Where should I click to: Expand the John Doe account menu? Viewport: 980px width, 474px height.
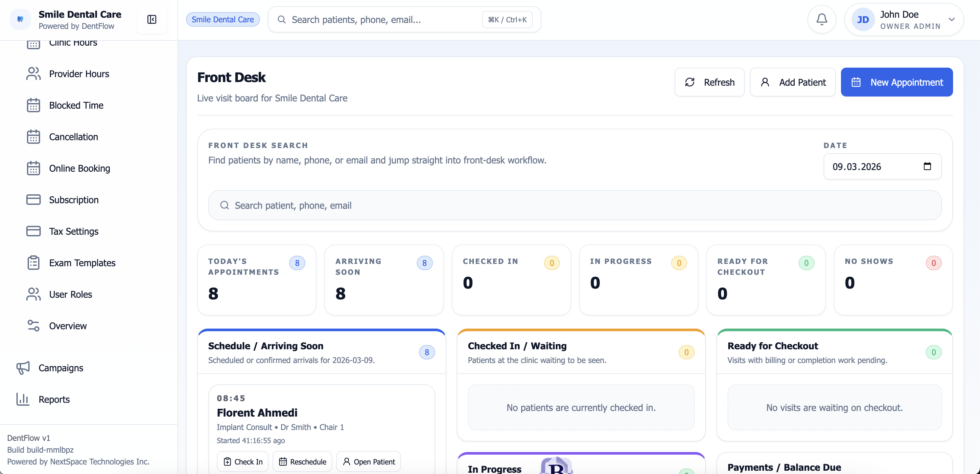click(953, 19)
